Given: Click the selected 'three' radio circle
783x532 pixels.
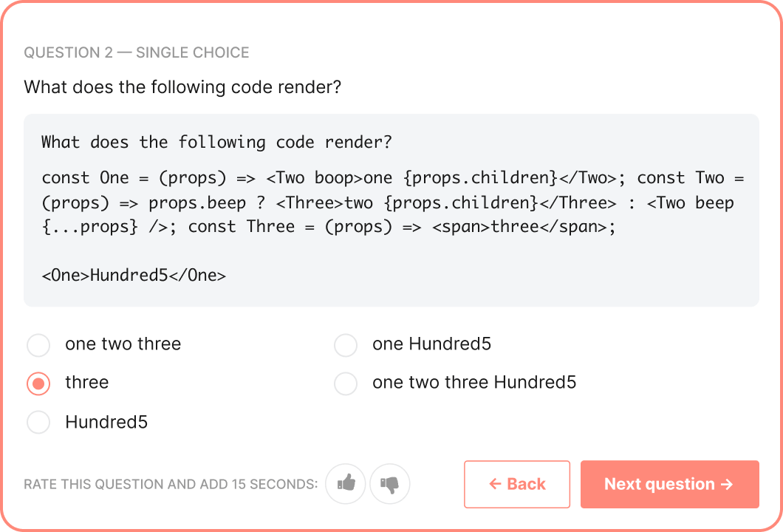Looking at the screenshot, I should tap(38, 383).
